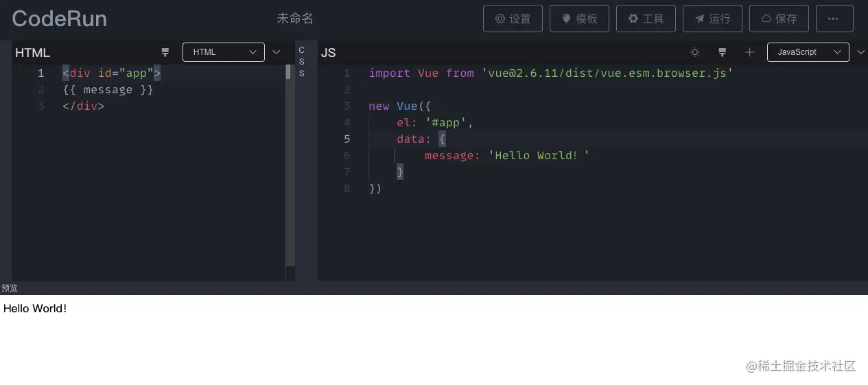Save the project with 保存 button
This screenshot has width=868, height=385.
779,19
